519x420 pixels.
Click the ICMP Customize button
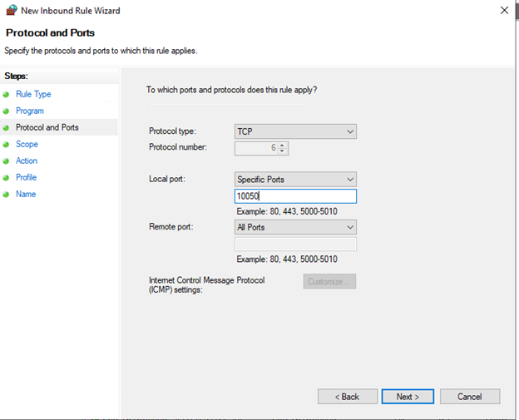(329, 281)
